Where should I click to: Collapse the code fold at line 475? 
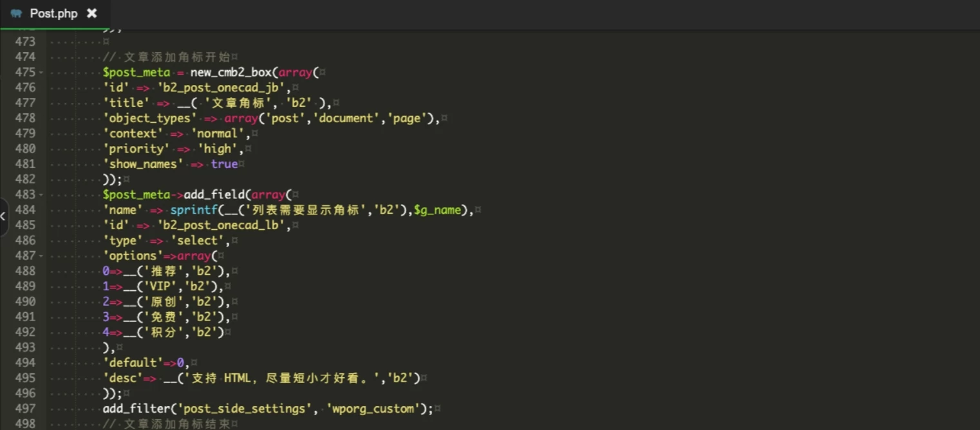(x=41, y=73)
